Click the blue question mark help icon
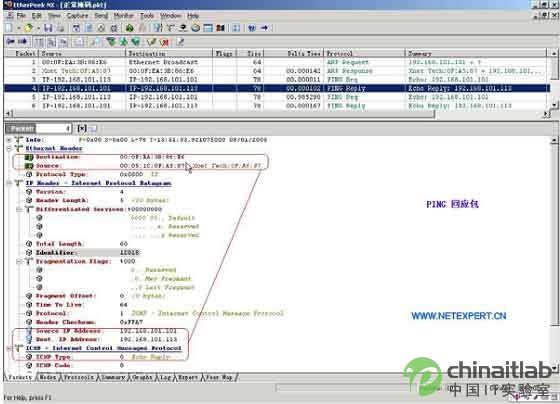 coord(252,28)
